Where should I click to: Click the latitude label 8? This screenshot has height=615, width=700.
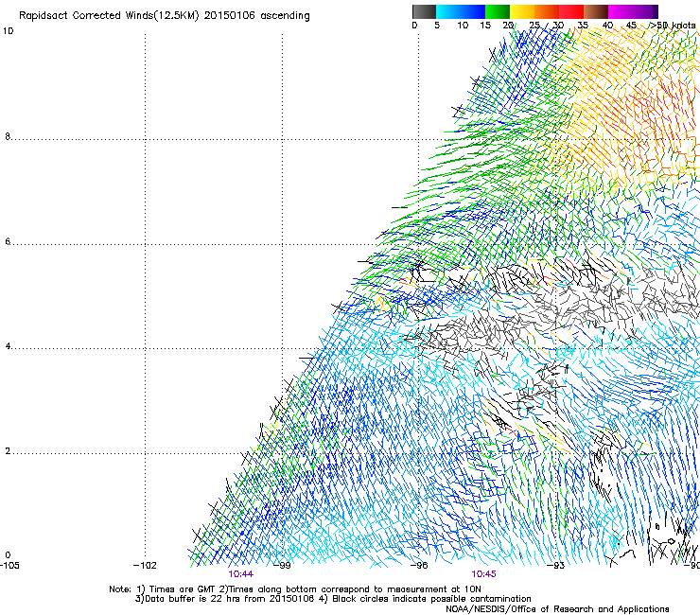[8, 136]
